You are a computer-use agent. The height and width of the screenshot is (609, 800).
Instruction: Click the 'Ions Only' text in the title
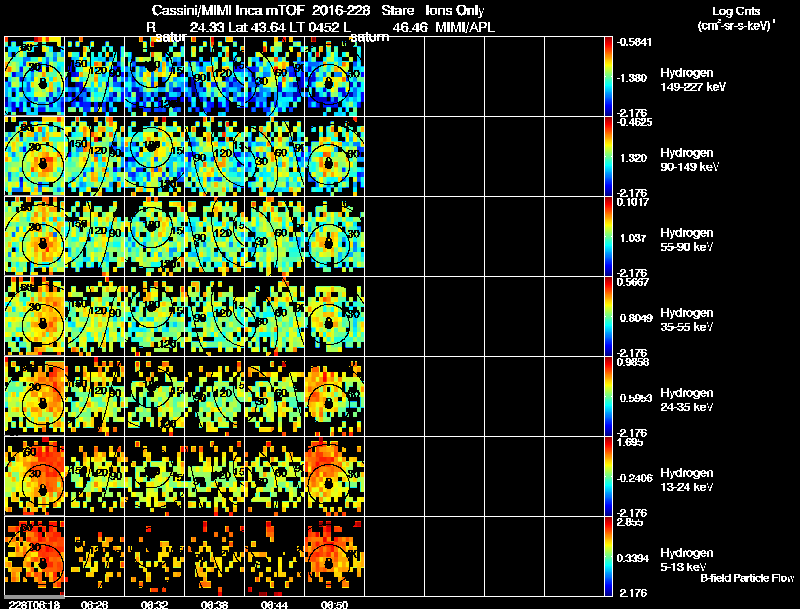point(455,11)
